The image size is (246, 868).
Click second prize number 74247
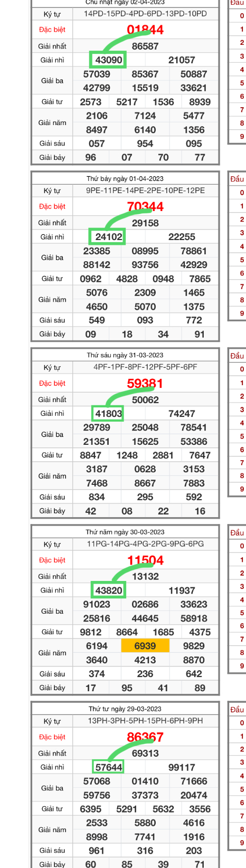pos(182,414)
